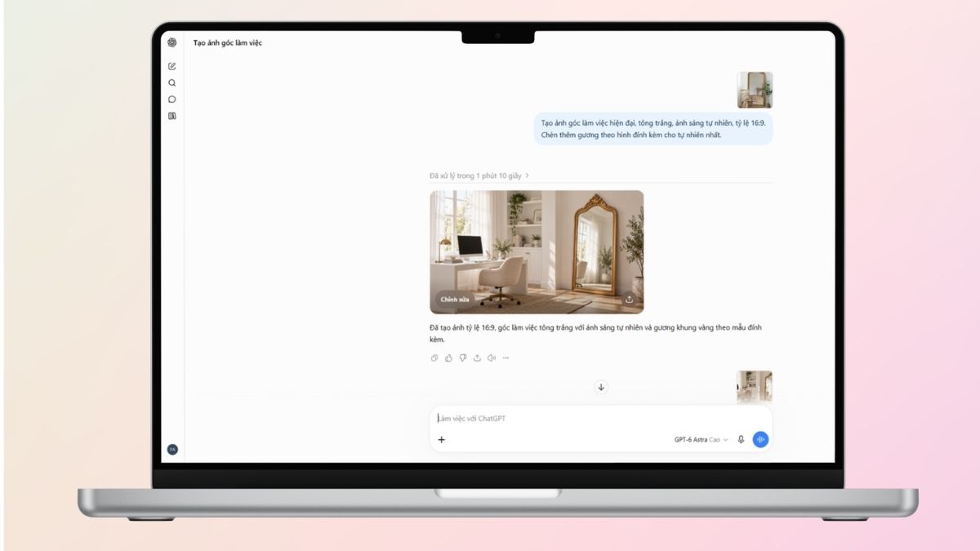Jump to the latest message with down arrow

[x=601, y=387]
